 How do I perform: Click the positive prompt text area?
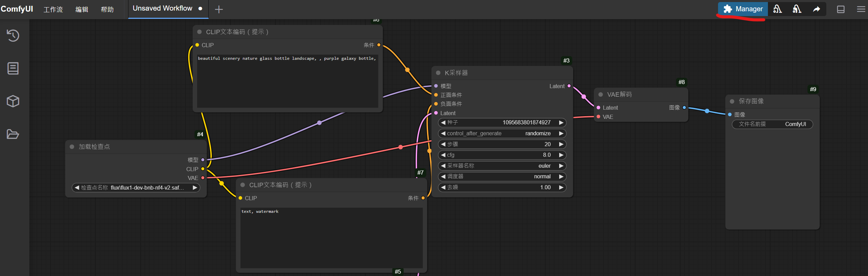(x=287, y=81)
